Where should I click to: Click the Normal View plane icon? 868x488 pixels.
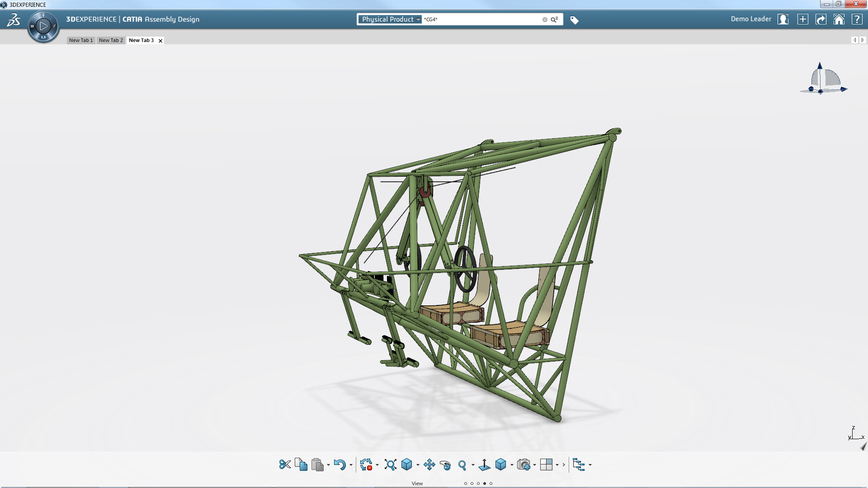pos(484,465)
